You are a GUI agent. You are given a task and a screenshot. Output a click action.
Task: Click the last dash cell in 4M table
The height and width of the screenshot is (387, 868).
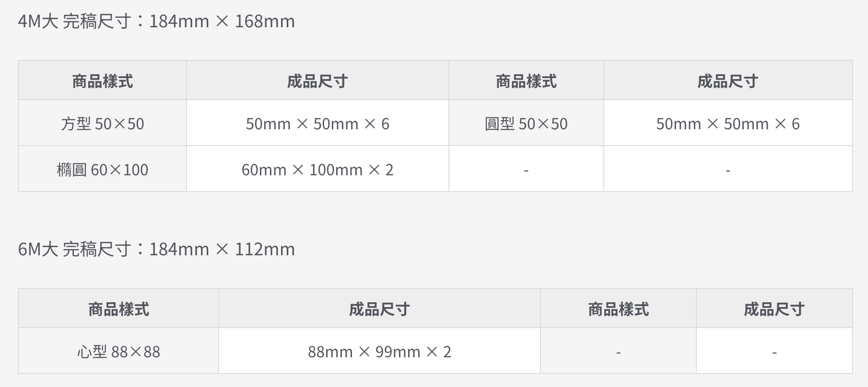(x=727, y=170)
